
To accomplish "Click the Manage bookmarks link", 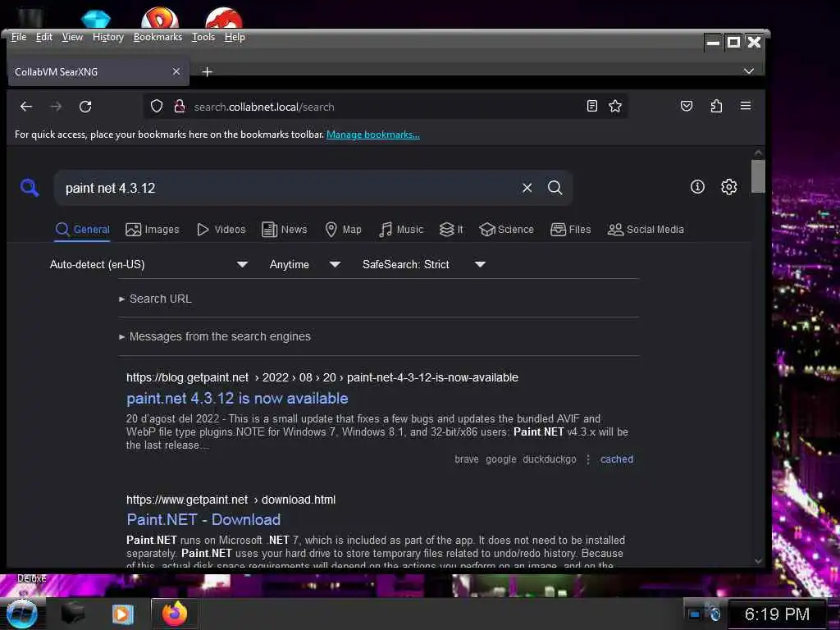I will point(373,135).
